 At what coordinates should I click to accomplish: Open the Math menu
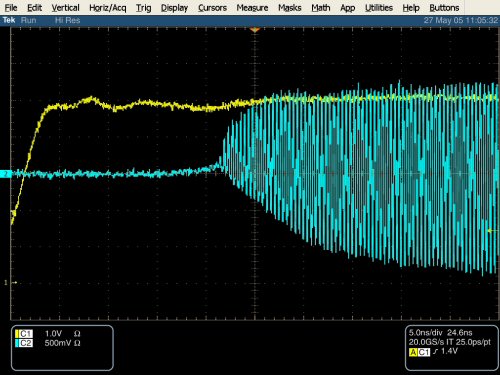[321, 7]
